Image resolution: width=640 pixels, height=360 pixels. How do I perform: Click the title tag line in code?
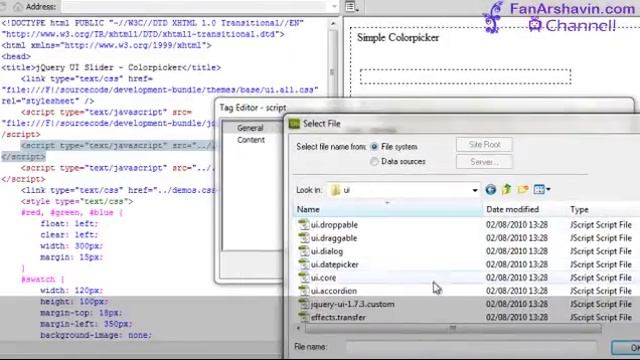pos(111,68)
